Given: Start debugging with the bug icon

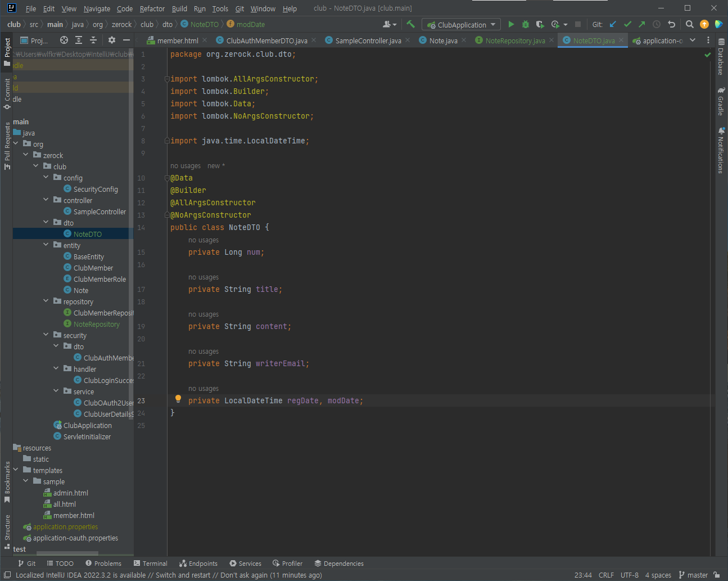Looking at the screenshot, I should [526, 24].
